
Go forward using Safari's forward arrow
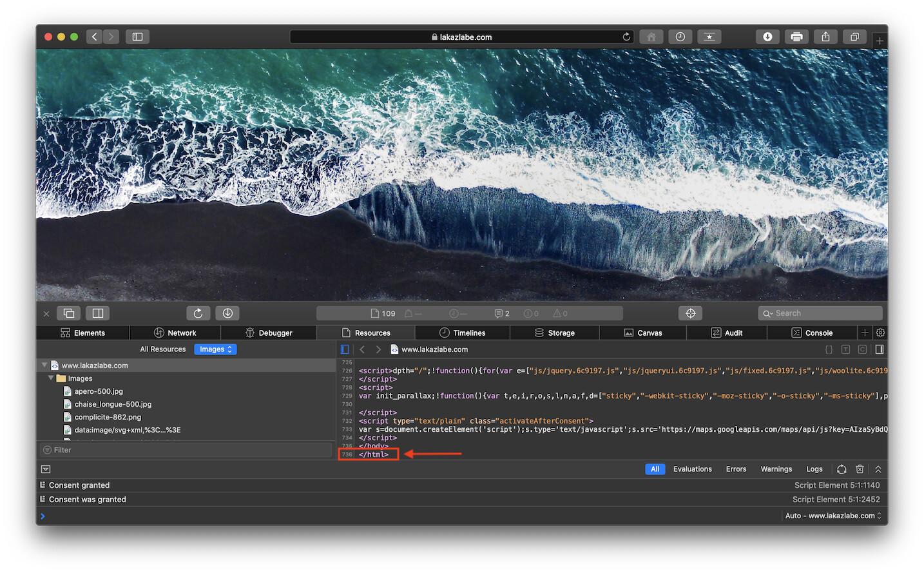click(111, 37)
